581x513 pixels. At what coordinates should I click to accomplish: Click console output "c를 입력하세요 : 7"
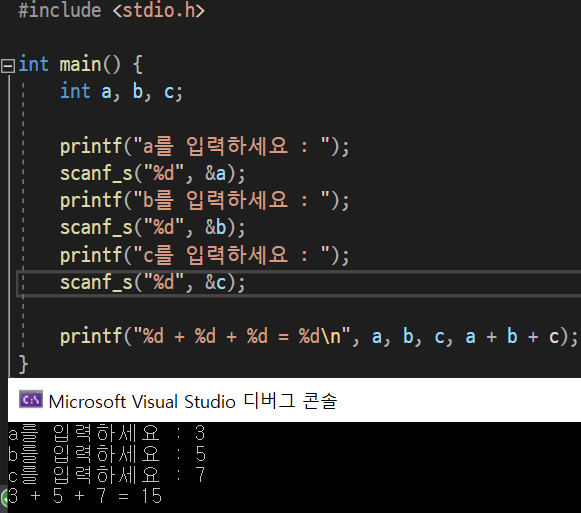[x=107, y=474]
